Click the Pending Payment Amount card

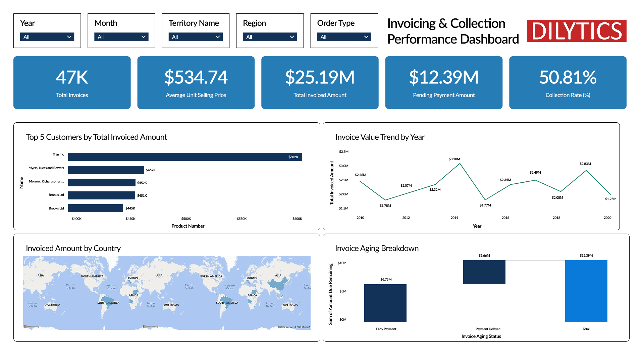[x=444, y=82]
